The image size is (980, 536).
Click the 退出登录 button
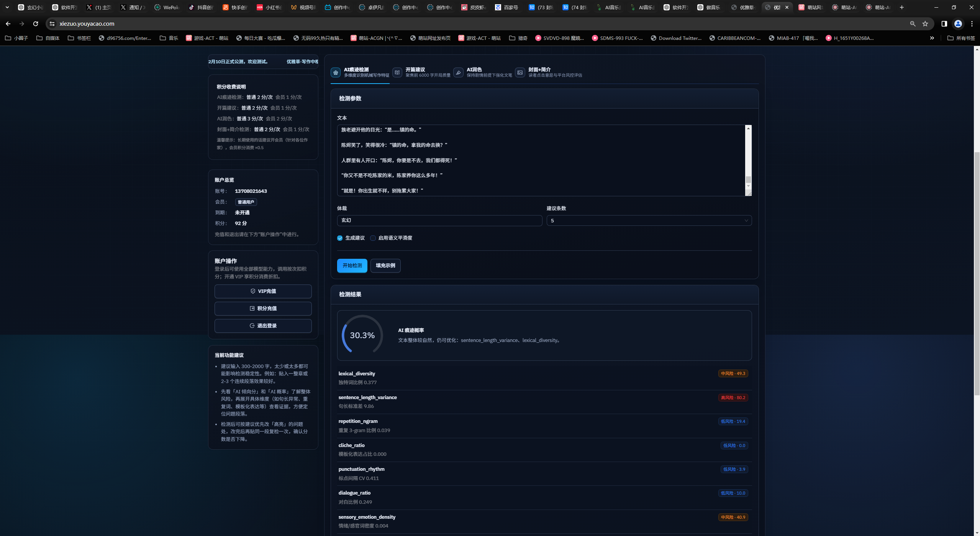(x=263, y=326)
